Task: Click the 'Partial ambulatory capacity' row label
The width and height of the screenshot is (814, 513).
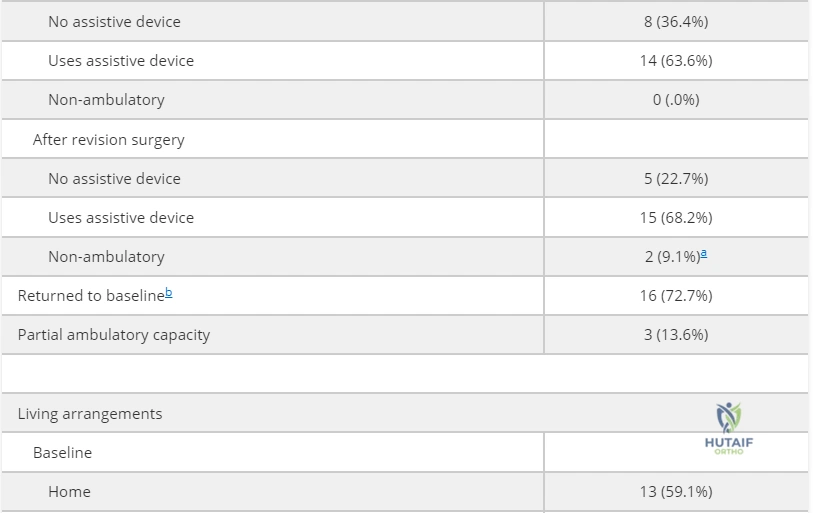Action: coord(114,335)
